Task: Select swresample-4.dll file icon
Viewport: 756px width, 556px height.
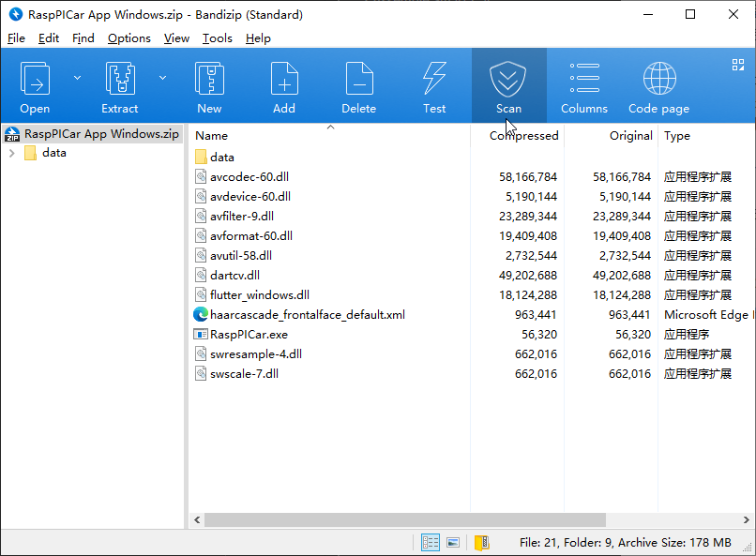Action: (201, 354)
